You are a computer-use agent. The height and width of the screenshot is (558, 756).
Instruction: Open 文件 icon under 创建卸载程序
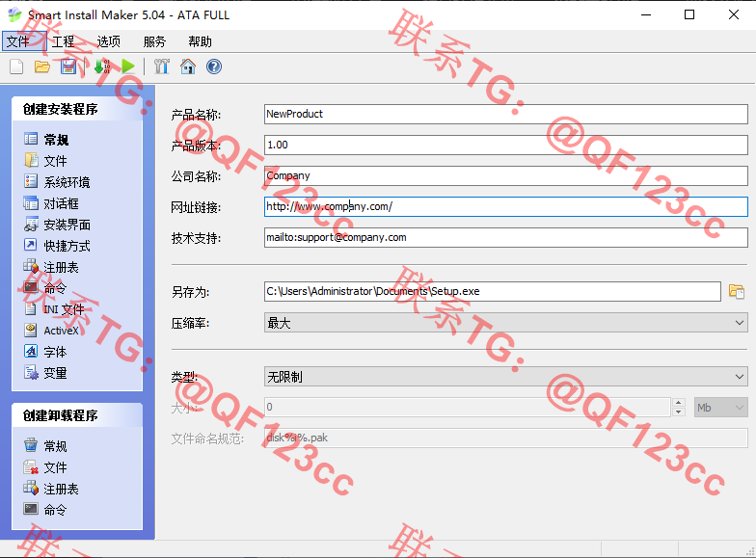pos(31,466)
